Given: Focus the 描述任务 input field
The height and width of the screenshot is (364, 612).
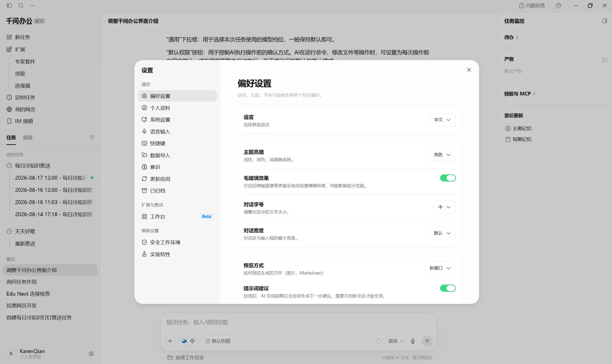Looking at the screenshot, I should [298, 322].
